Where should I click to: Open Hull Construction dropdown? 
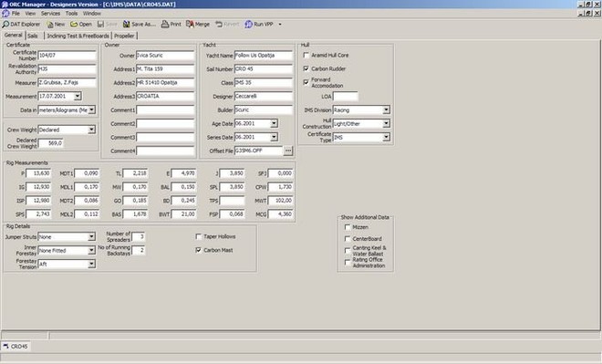(x=386, y=124)
